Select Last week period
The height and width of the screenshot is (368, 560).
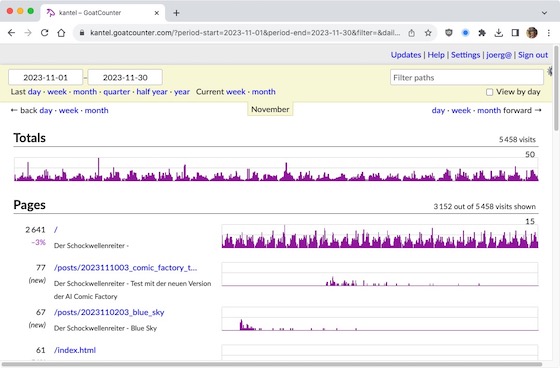point(57,92)
